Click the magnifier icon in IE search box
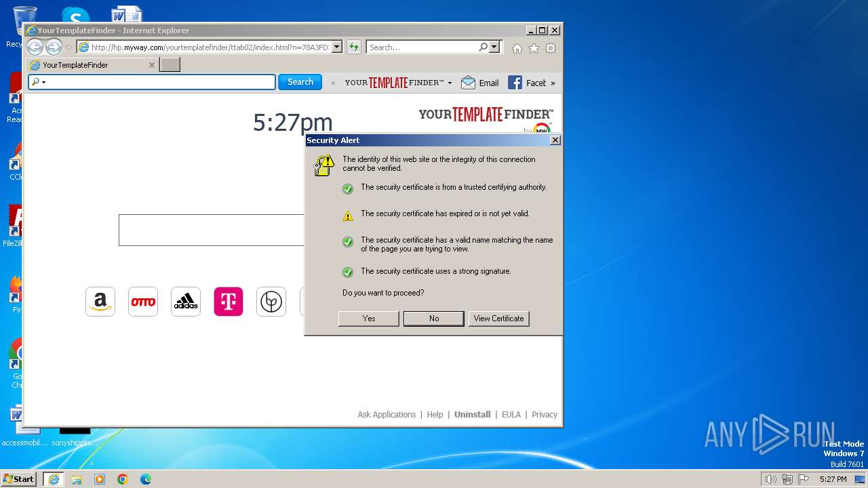This screenshot has width=868, height=488. click(483, 47)
